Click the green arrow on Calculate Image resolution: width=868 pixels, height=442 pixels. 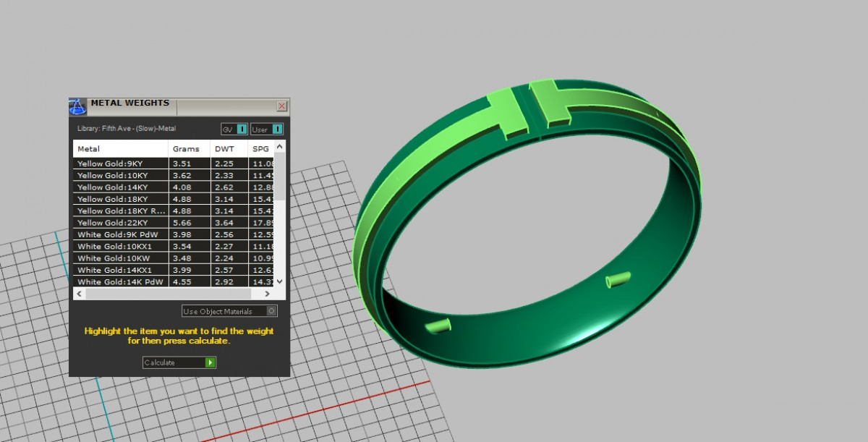[x=210, y=362]
